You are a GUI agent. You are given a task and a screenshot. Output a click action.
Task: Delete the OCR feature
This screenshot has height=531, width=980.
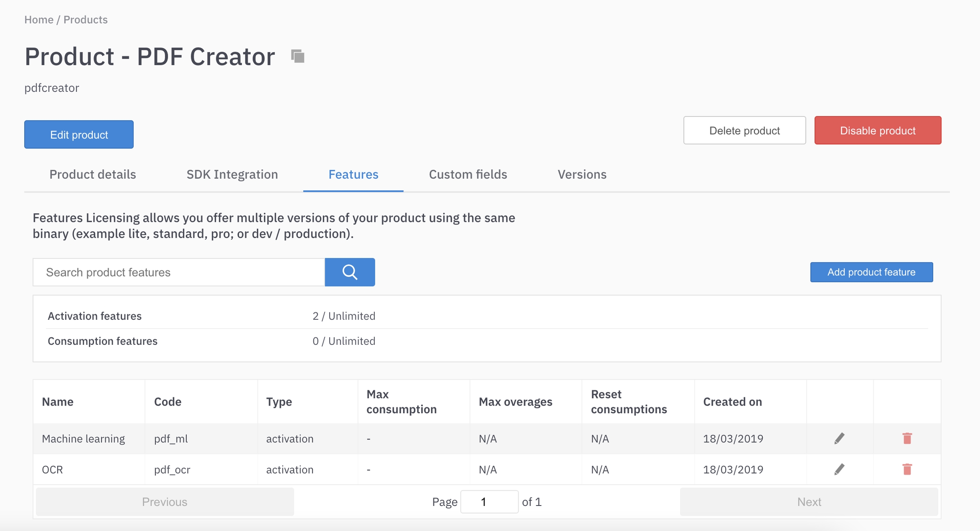[907, 469]
